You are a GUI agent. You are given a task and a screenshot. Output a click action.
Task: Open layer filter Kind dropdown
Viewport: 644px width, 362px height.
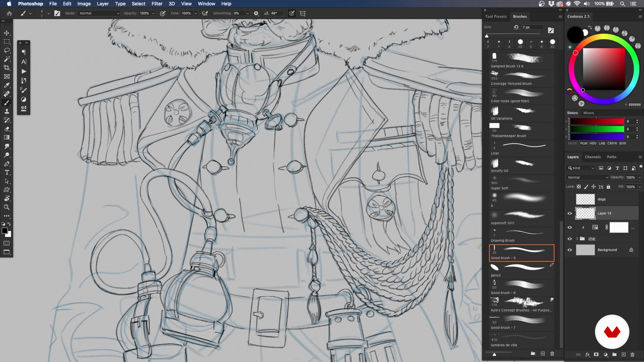pos(580,168)
